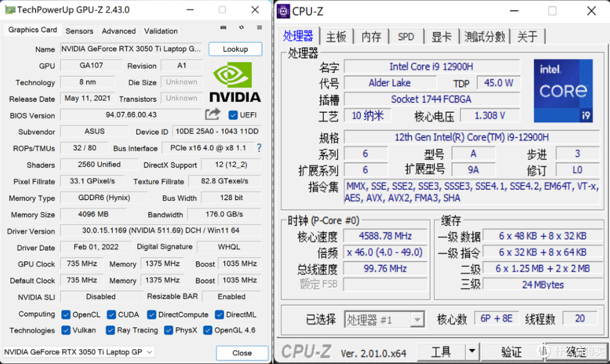Switch to the Validation tab
Image resolution: width=610 pixels, height=364 pixels.
[x=160, y=31]
